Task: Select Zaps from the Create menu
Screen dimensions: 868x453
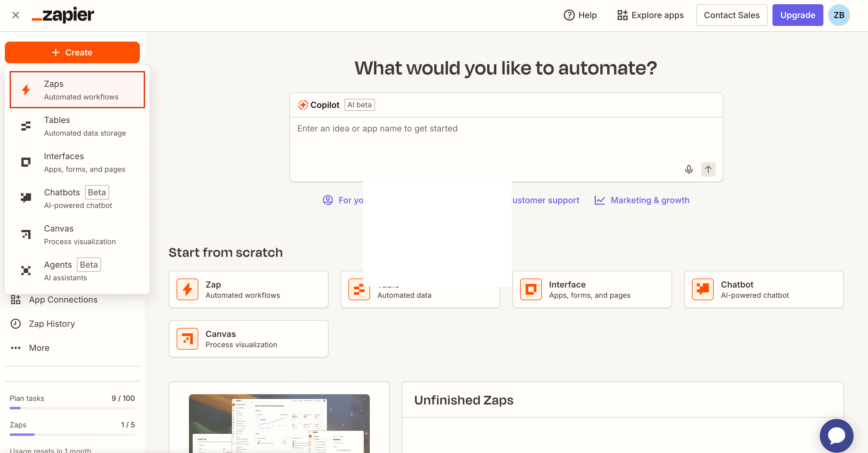Action: pyautogui.click(x=77, y=89)
